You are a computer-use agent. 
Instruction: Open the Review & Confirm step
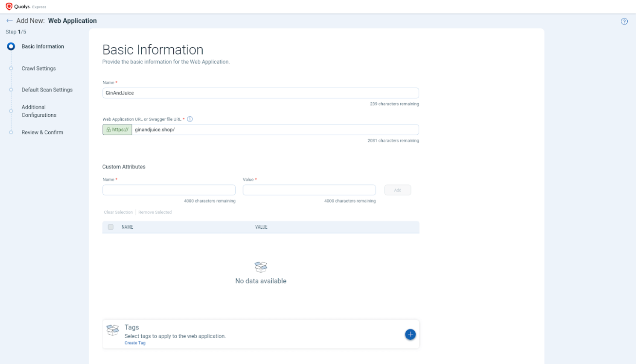pos(42,132)
